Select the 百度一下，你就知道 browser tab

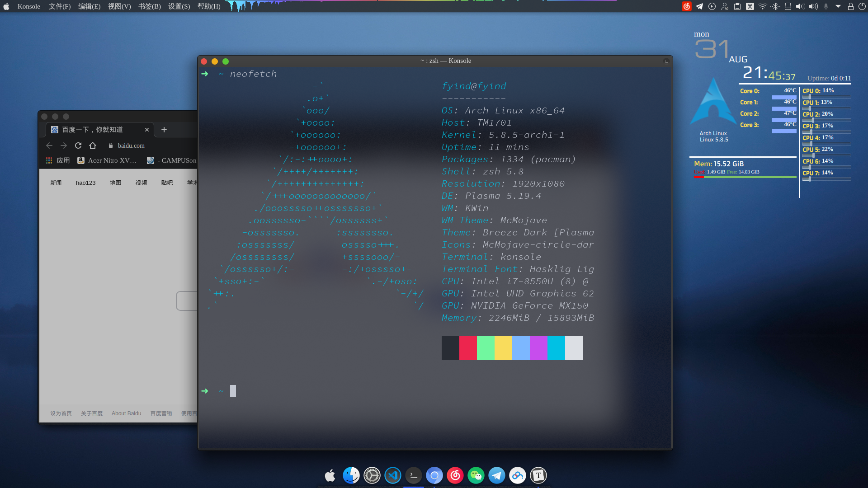click(100, 130)
